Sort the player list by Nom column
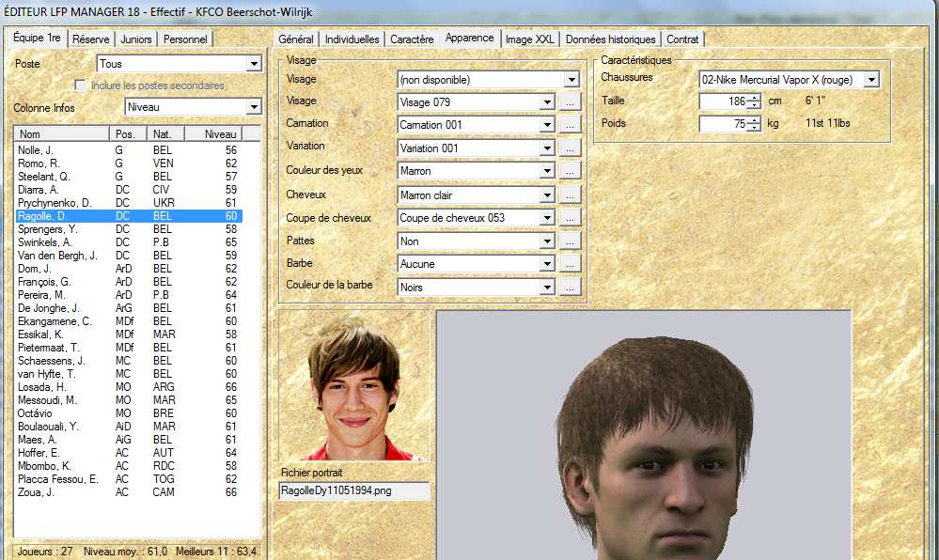The height and width of the screenshot is (560, 939). [x=61, y=134]
